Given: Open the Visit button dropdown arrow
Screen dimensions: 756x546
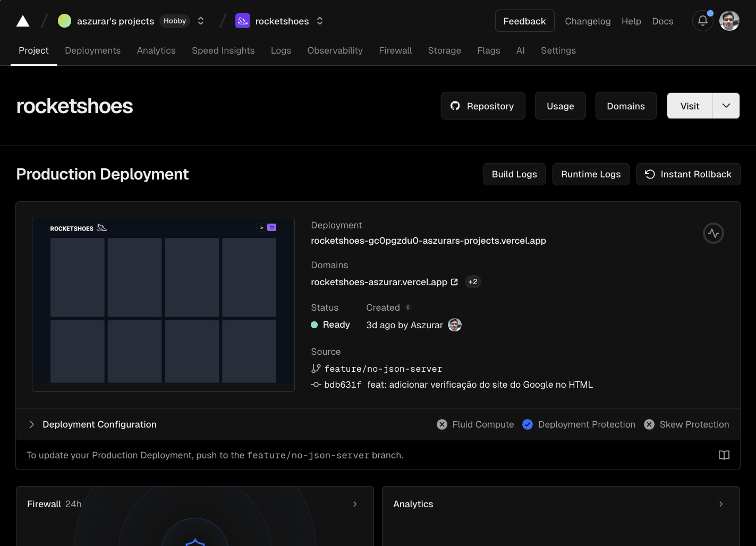Looking at the screenshot, I should point(726,106).
